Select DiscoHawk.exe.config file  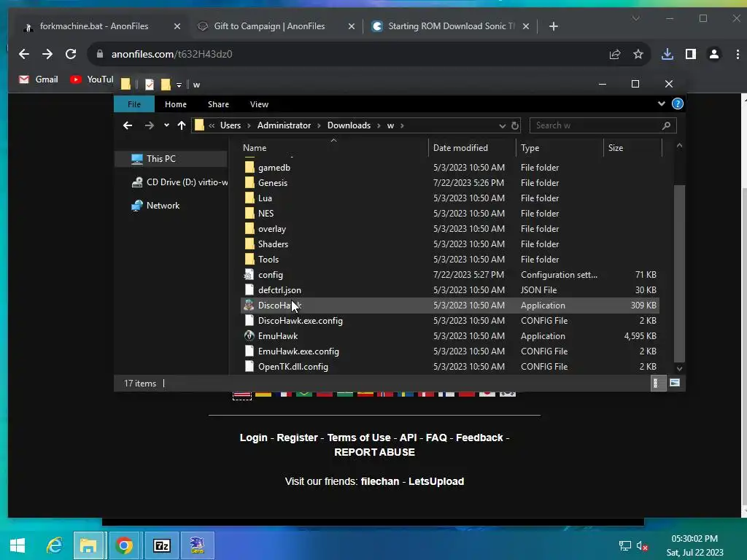(x=300, y=321)
